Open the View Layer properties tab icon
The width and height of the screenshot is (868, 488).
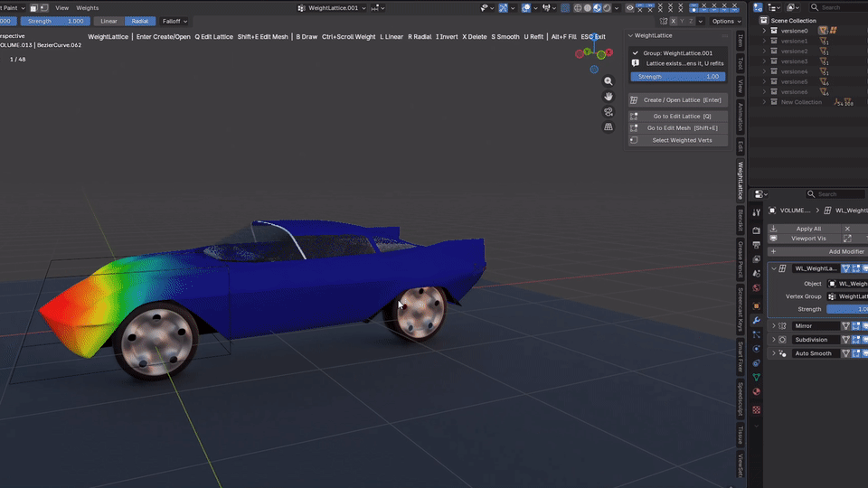coord(756,259)
